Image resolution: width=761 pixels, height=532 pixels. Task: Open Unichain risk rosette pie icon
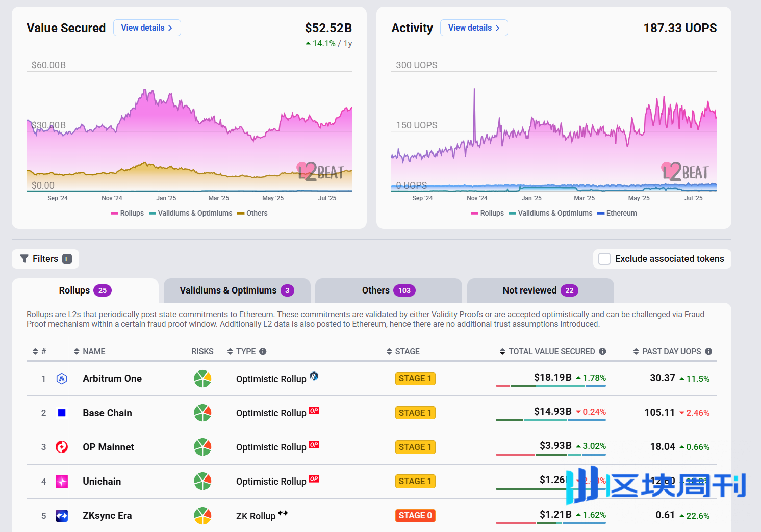(x=202, y=481)
